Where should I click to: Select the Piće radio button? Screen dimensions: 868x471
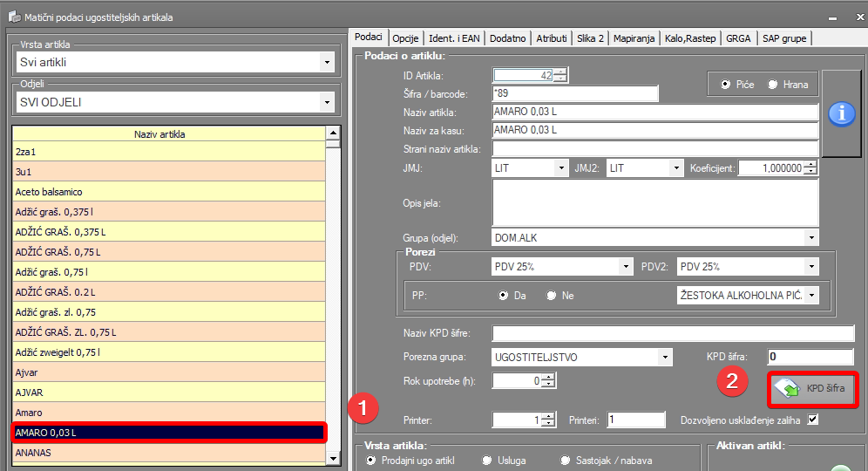point(725,85)
